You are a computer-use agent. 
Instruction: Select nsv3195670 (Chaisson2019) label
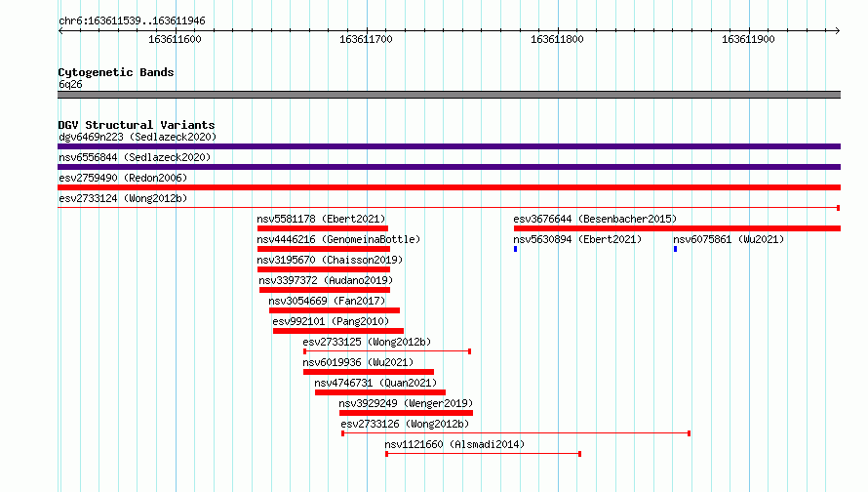(x=330, y=260)
